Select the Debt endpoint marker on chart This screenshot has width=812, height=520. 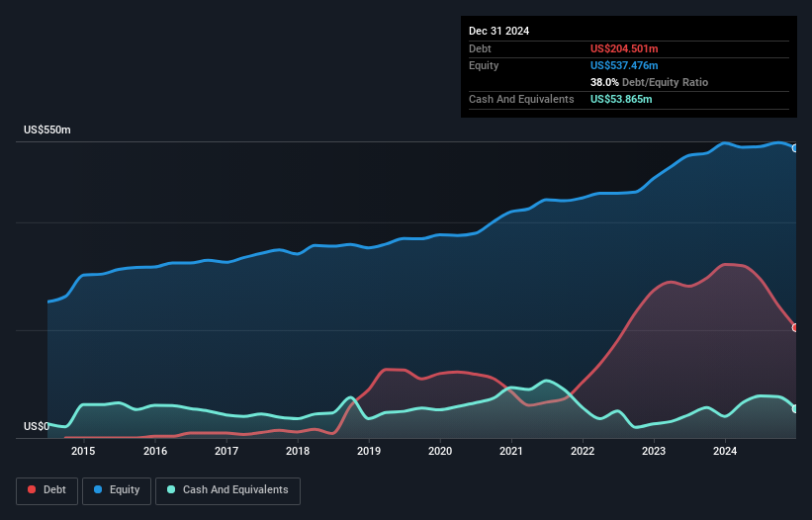coord(795,327)
